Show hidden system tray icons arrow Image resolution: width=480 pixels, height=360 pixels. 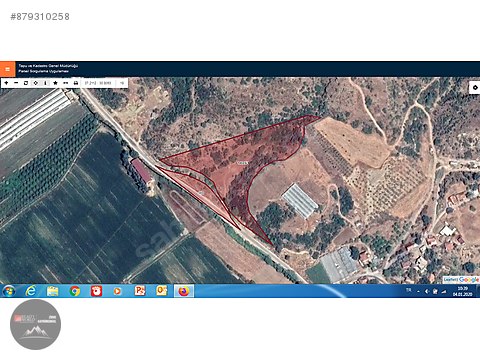[x=418, y=291]
